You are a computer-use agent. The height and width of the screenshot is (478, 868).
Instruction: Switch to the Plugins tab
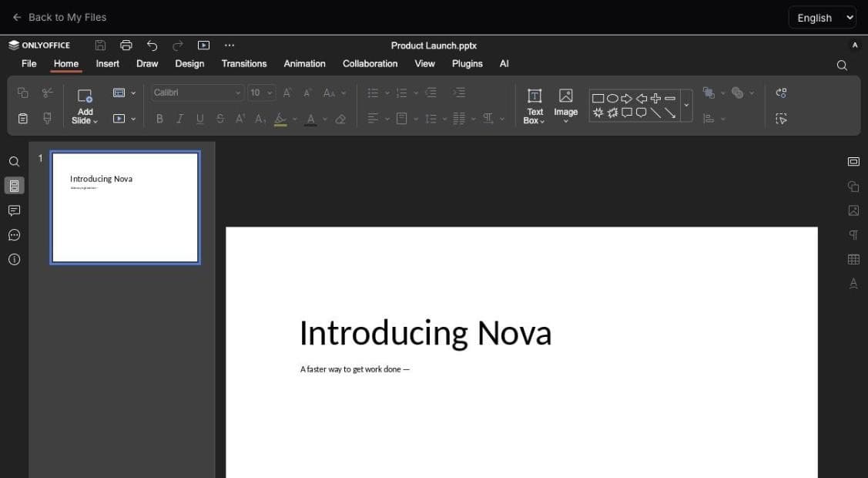(x=468, y=64)
